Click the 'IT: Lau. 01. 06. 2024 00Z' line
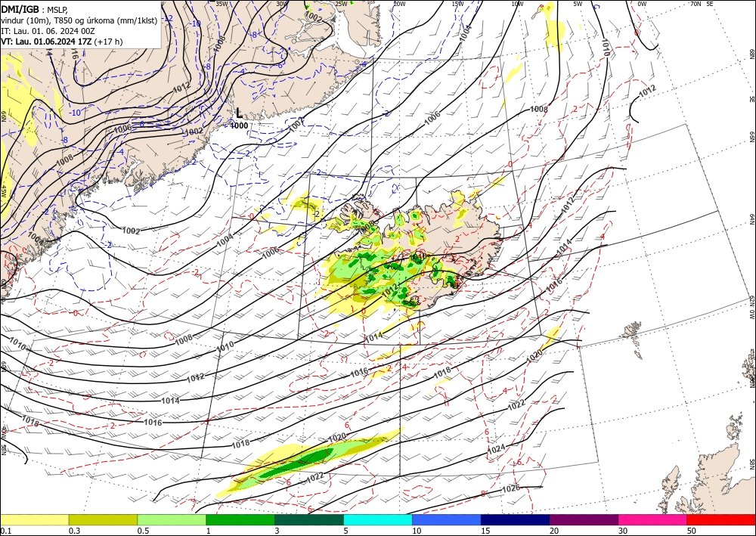The image size is (756, 536). point(48,31)
